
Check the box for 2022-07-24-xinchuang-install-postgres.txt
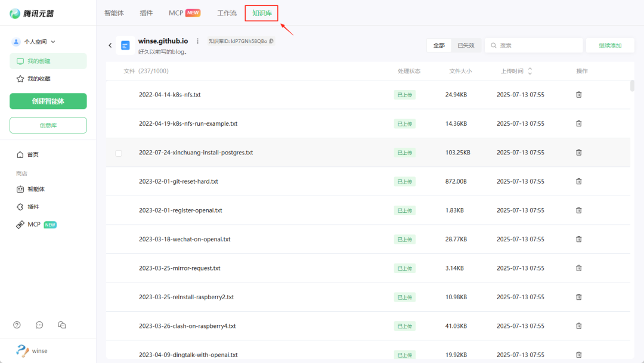click(x=119, y=153)
